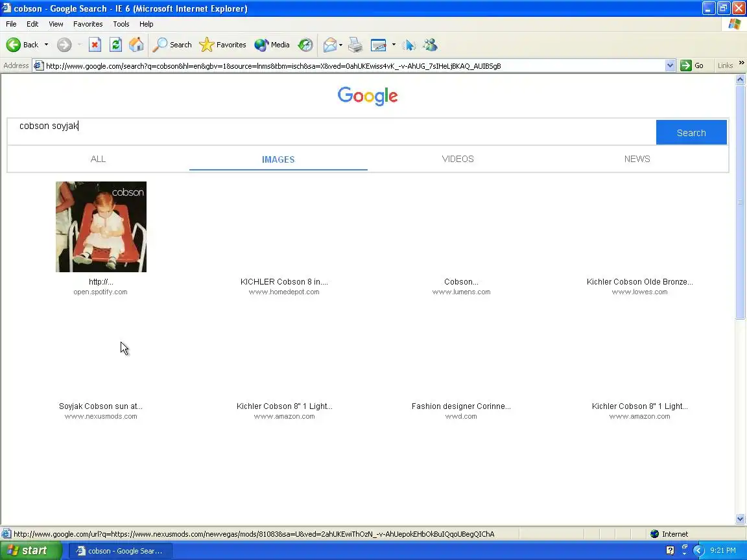Click the page icon in the address bar
The image size is (747, 560).
(39, 65)
